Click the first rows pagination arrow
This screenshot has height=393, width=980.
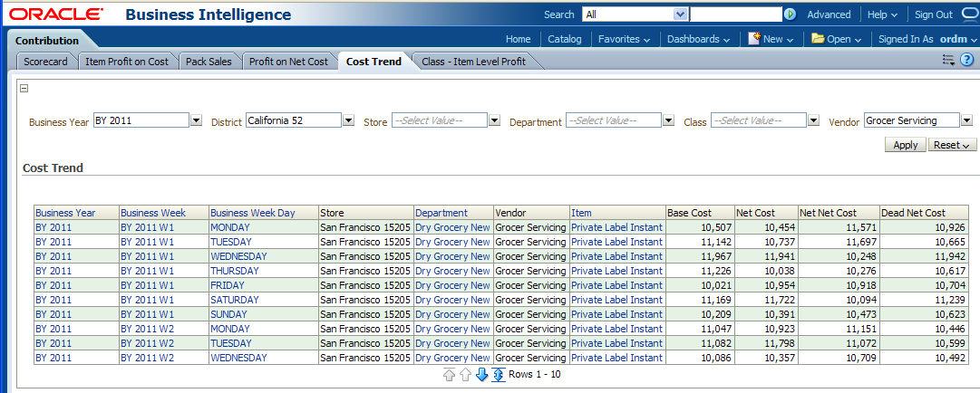tap(449, 375)
